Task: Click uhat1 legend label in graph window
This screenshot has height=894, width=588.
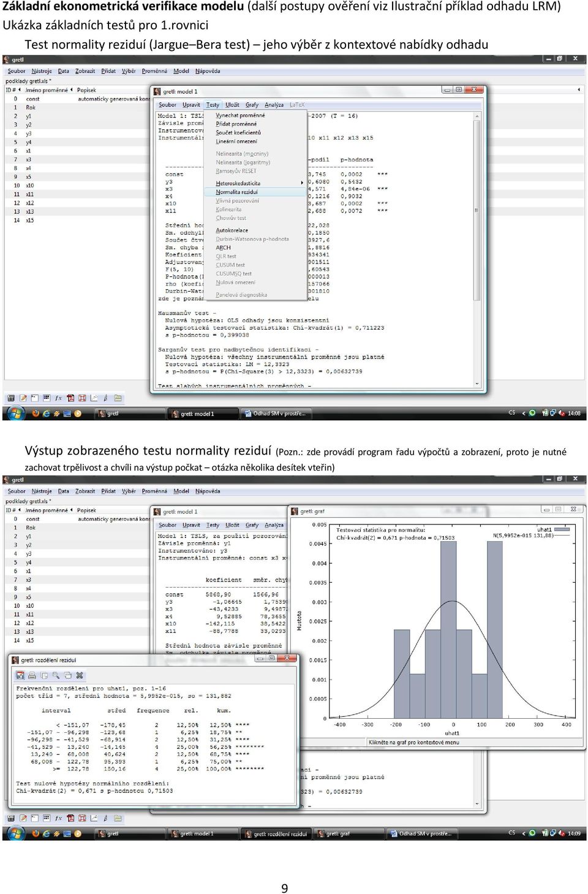Action: 545,529
